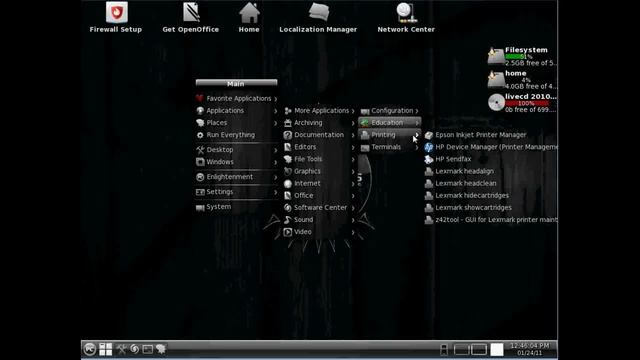
Task: Click the livecd disc icon
Action: [496, 102]
